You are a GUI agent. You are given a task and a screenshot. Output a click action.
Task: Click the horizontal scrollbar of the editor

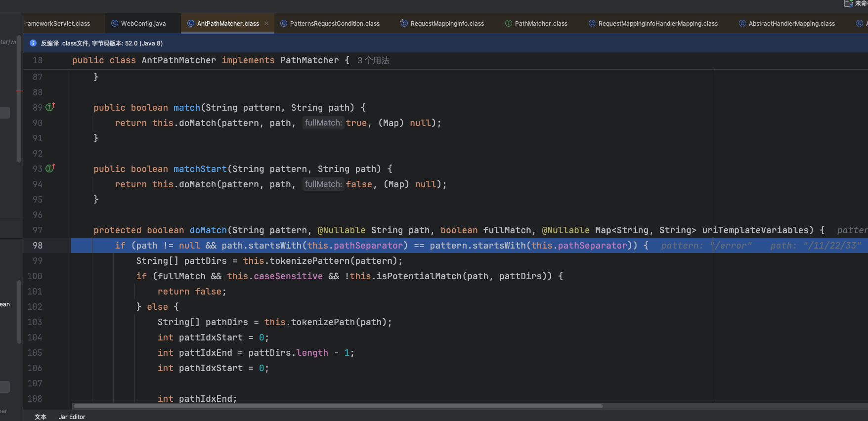338,406
